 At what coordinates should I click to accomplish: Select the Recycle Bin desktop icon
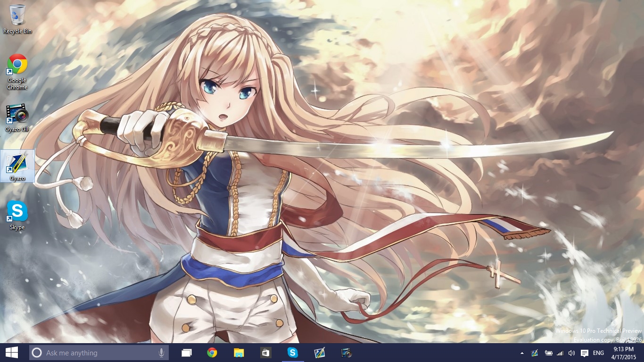click(x=17, y=19)
